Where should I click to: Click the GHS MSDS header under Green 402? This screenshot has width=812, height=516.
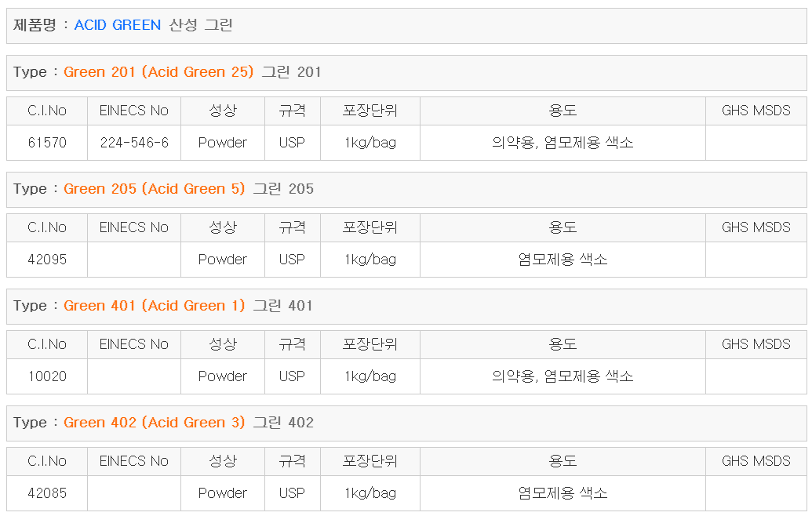[756, 461]
